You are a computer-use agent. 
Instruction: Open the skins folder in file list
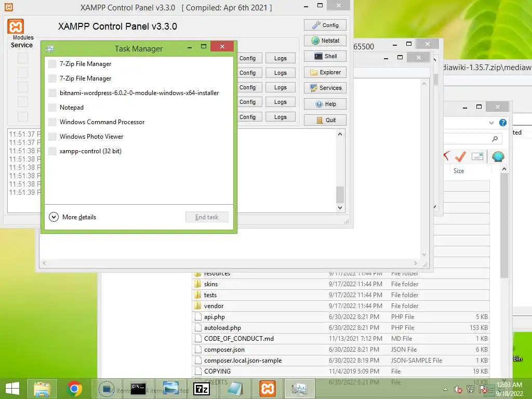coord(211,284)
